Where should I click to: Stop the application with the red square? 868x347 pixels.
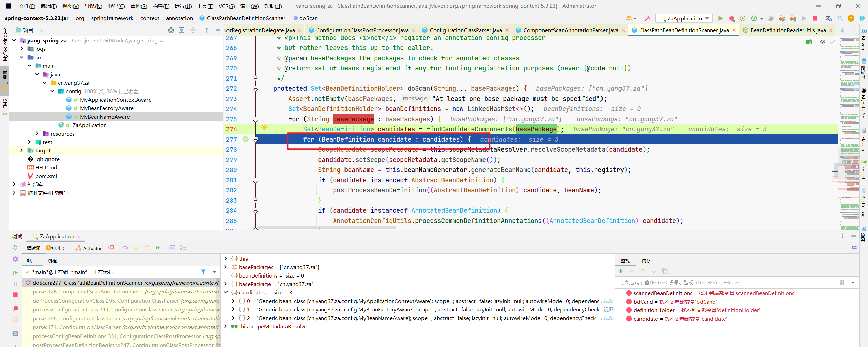coord(815,18)
